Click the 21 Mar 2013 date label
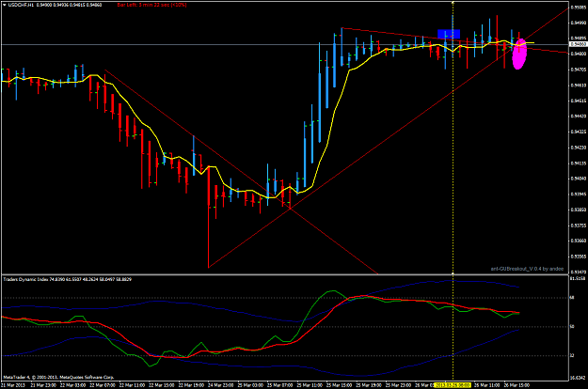This screenshot has width=588, height=389. [x=13, y=385]
